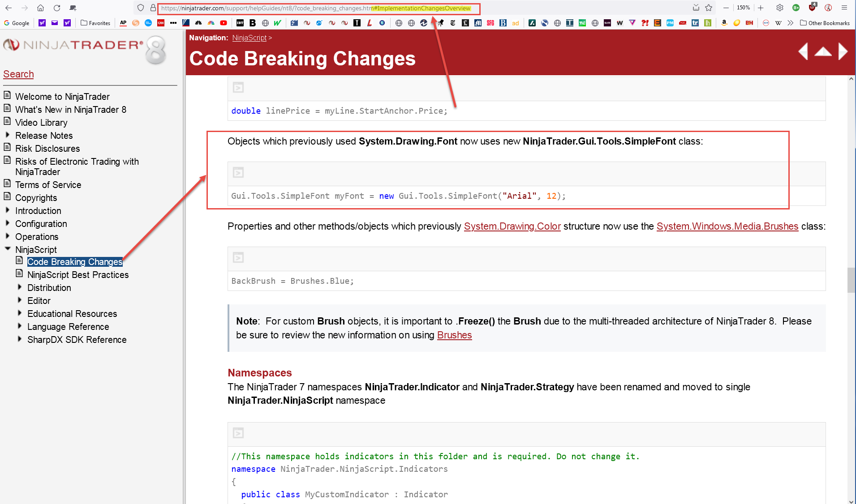The image size is (856, 504).
Task: Open the New York Times bookmark
Action: coord(453,23)
